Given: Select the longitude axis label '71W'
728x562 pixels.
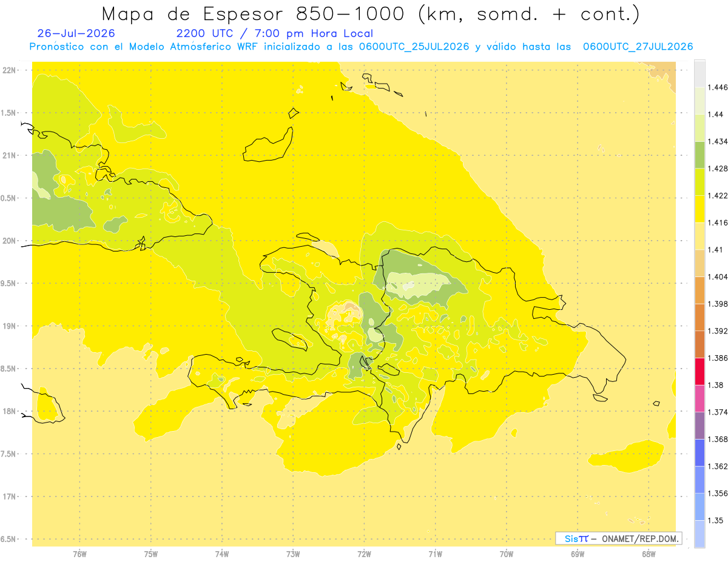Looking at the screenshot, I should (x=435, y=554).
